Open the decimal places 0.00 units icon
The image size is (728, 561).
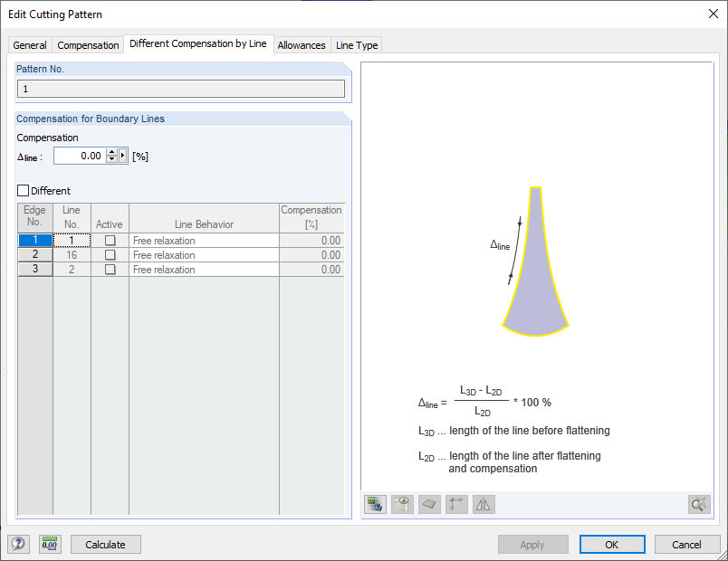(50, 544)
